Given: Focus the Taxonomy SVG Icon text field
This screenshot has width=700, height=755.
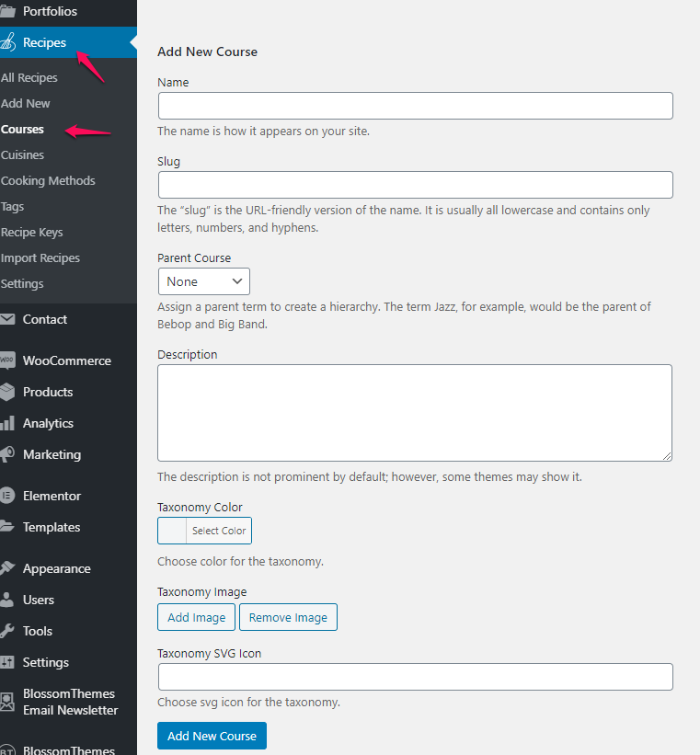Looking at the screenshot, I should pyautogui.click(x=415, y=677).
